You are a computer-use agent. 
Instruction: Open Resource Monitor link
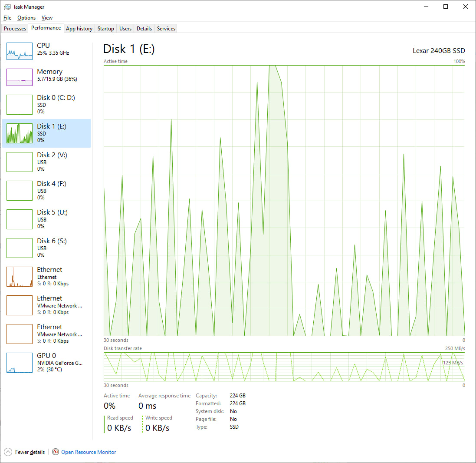pos(89,452)
